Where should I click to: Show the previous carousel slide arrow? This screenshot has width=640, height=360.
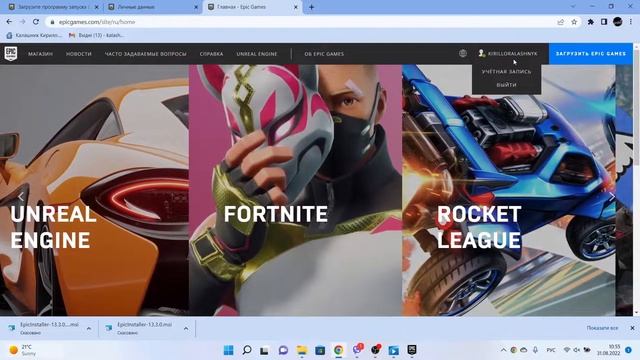(x=21, y=197)
